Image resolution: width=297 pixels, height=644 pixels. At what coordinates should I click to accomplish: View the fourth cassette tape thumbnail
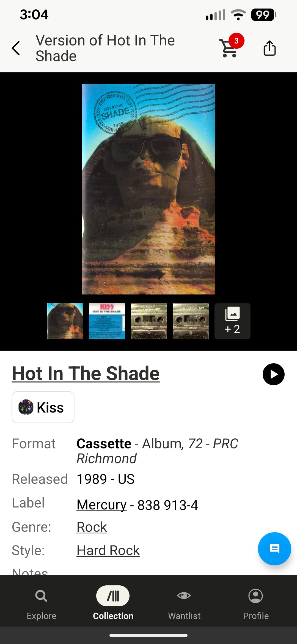tap(191, 321)
